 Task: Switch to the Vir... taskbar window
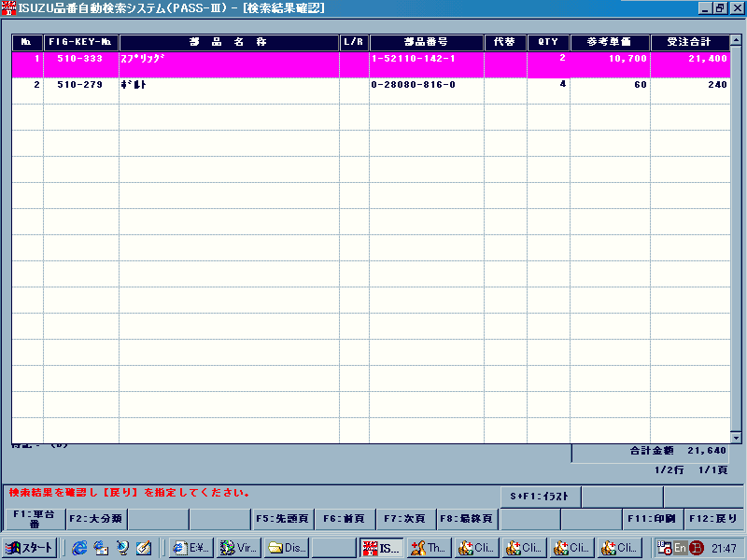tap(239, 548)
